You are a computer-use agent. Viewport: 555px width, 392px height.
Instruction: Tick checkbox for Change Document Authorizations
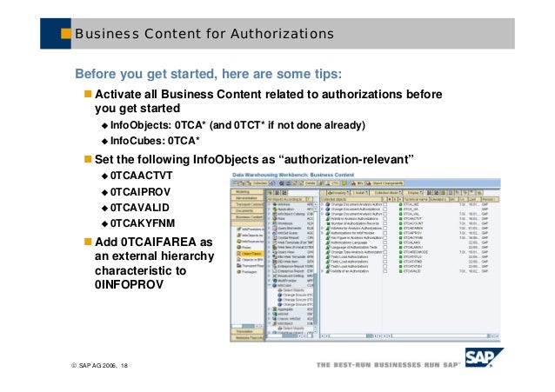385,209
